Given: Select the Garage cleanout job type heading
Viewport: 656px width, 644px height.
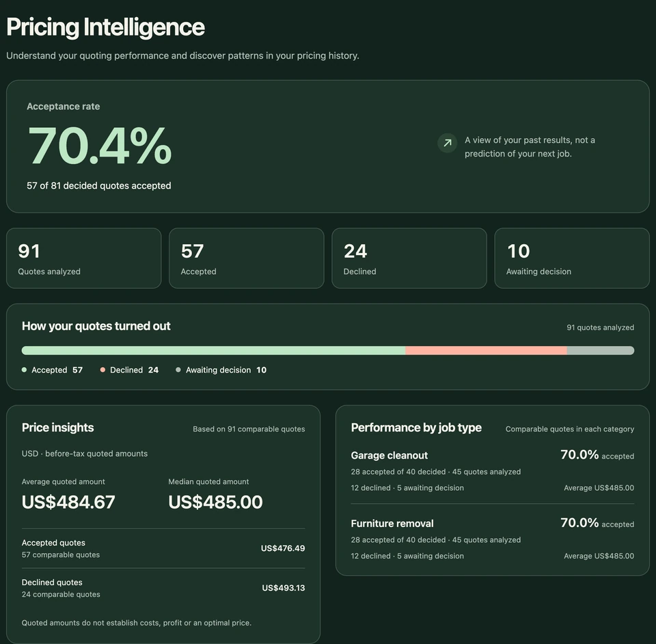Looking at the screenshot, I should tap(389, 455).
